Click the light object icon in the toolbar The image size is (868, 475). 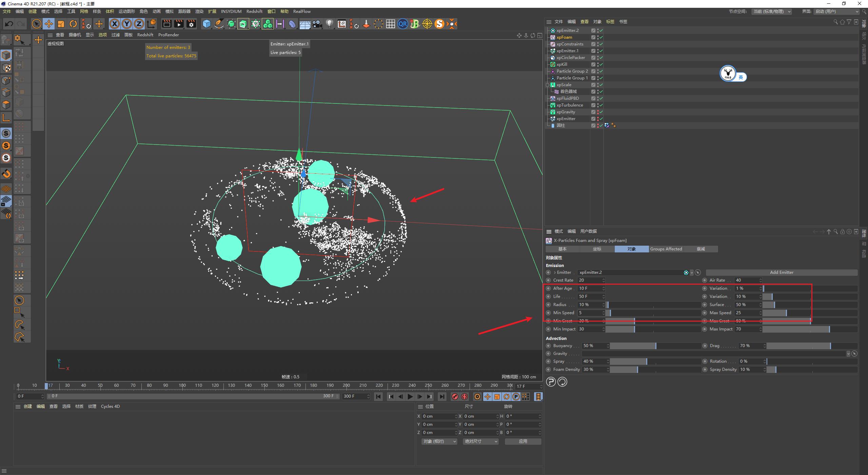click(x=329, y=24)
